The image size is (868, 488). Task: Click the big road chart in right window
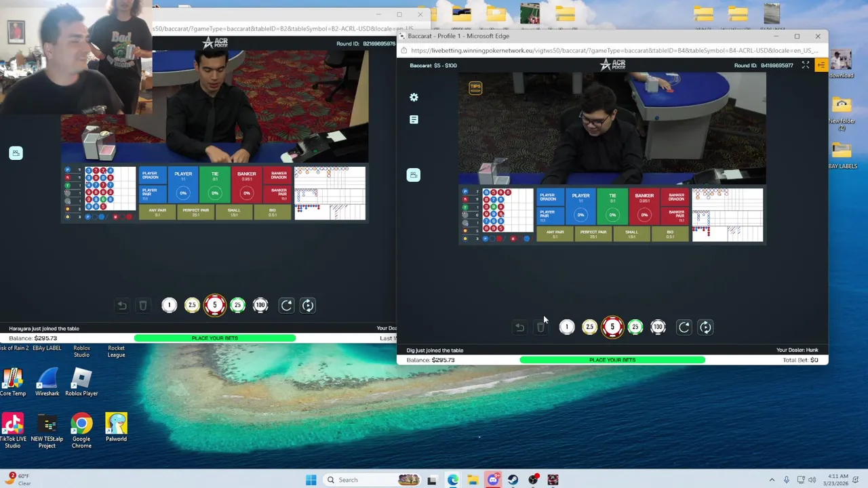pos(727,199)
